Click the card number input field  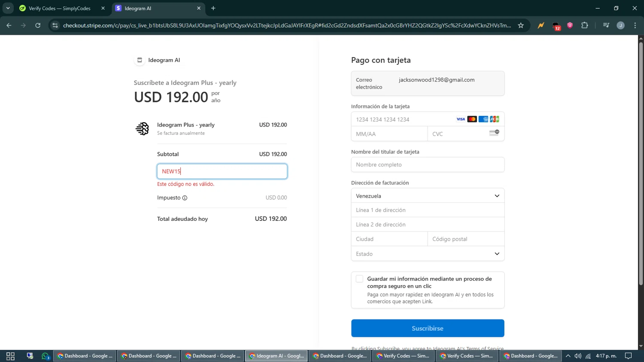(428, 119)
